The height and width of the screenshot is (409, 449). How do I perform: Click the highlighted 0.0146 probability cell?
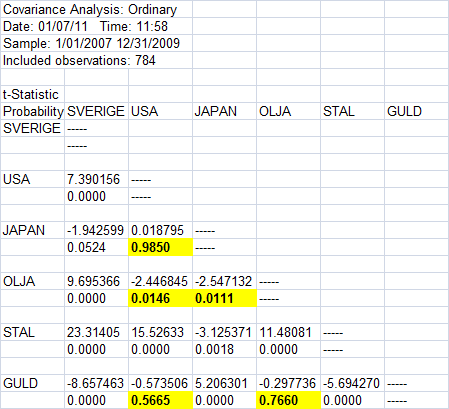pyautogui.click(x=160, y=298)
